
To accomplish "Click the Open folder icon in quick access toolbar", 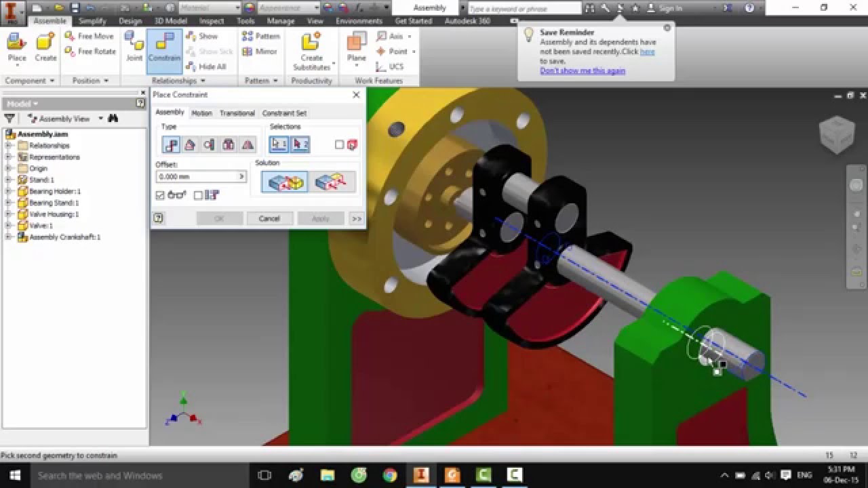I will pyautogui.click(x=59, y=8).
